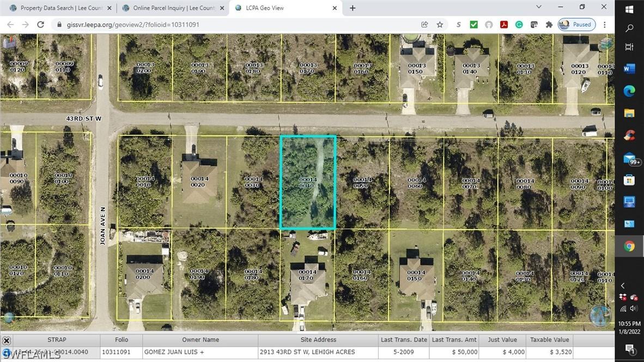Open the tab list dropdown arrow
This screenshot has height=362, width=644.
click(x=538, y=7)
